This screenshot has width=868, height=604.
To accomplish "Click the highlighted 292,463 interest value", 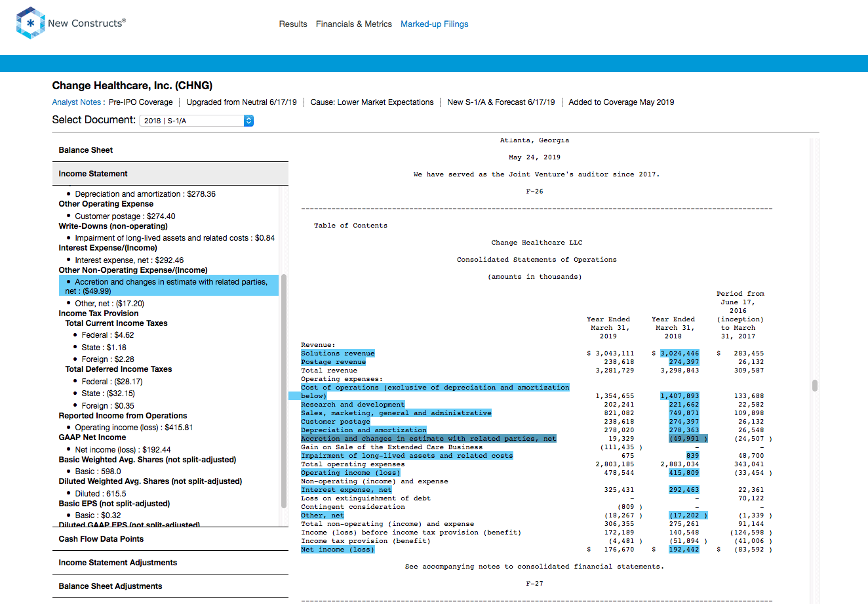I will (x=684, y=490).
